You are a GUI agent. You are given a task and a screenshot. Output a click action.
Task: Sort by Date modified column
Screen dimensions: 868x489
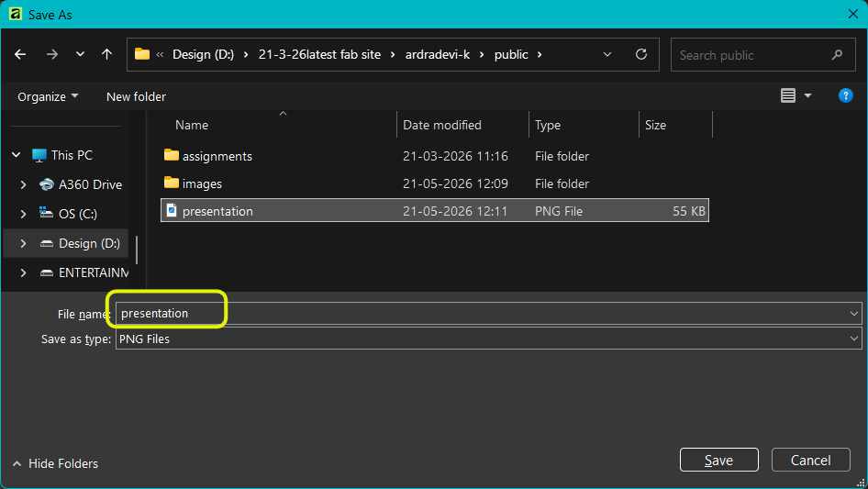pos(441,125)
